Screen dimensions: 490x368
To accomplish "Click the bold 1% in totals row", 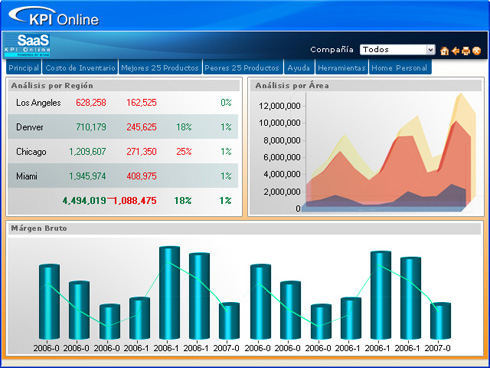I will tap(225, 201).
